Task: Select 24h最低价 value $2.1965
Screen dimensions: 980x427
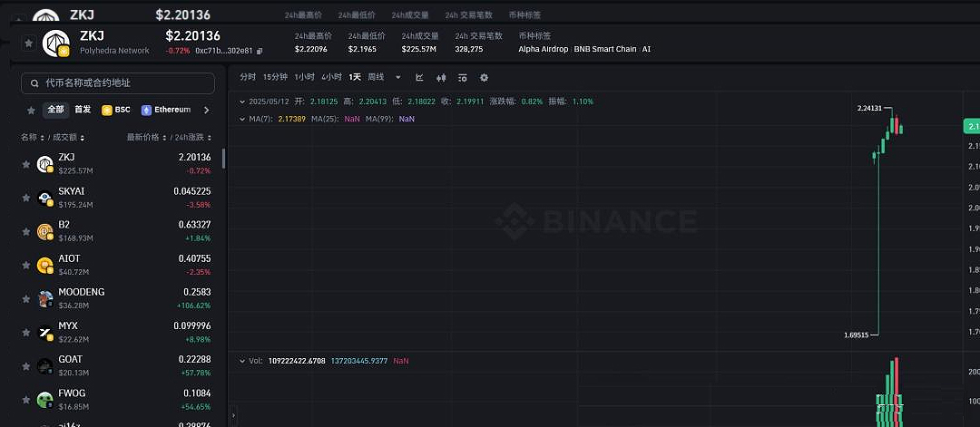Action: coord(362,49)
